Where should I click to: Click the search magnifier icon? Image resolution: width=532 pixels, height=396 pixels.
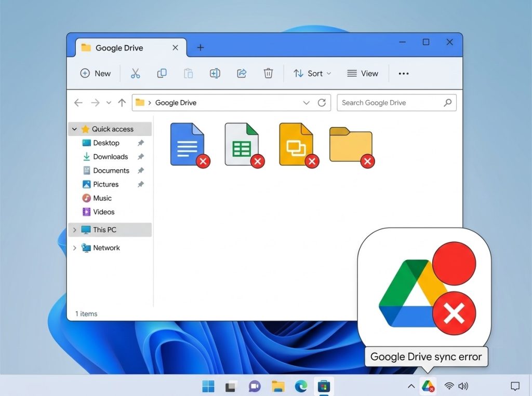point(447,102)
